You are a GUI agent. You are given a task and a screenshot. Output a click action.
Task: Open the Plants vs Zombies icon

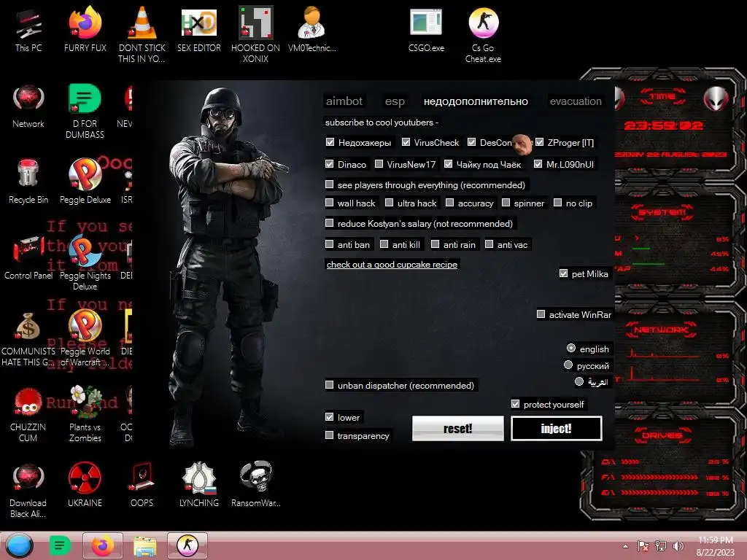pos(85,413)
